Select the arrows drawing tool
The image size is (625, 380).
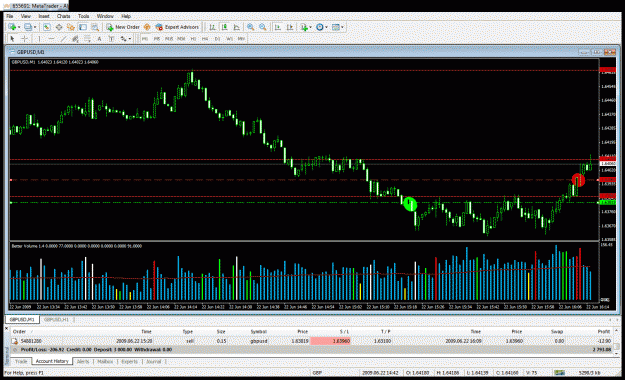coord(124,39)
